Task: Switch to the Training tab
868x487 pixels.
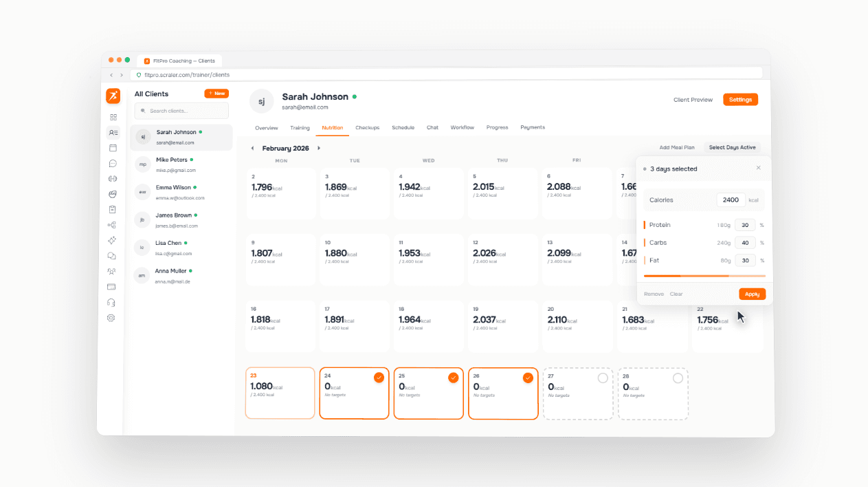Action: pos(300,128)
